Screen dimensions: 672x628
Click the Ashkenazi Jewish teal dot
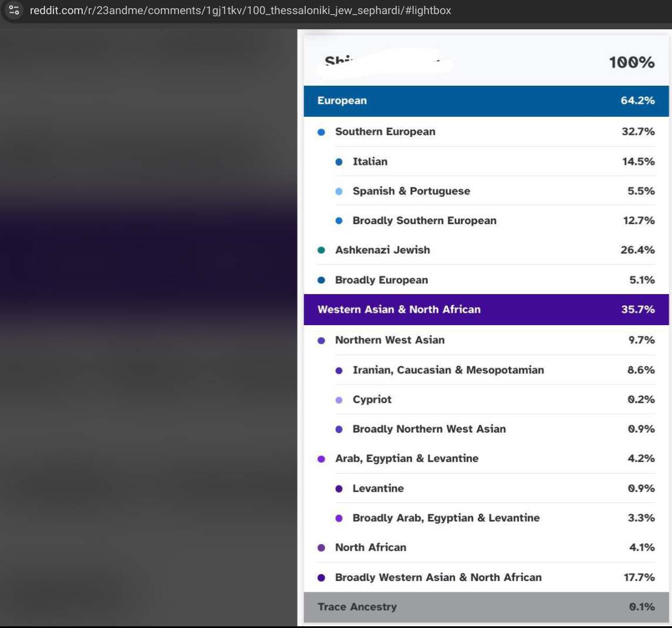(x=321, y=250)
